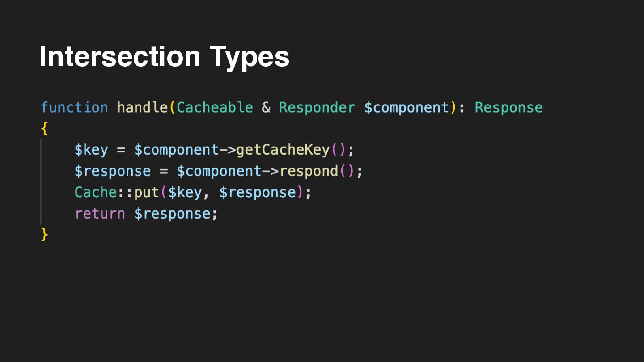644x362 pixels.
Task: Click the closing curly brace
Action: [x=44, y=234]
